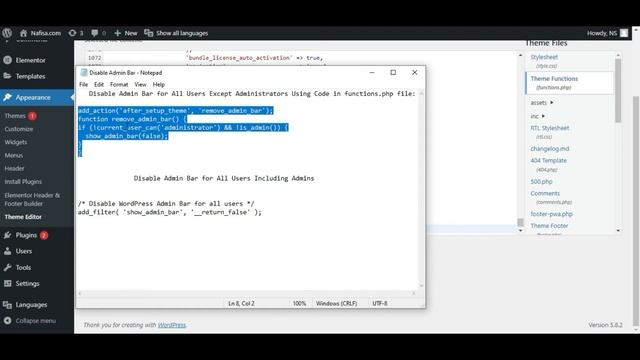Click the Appearance paintbrush icon
Screen dimensions: 640x360
7,97
